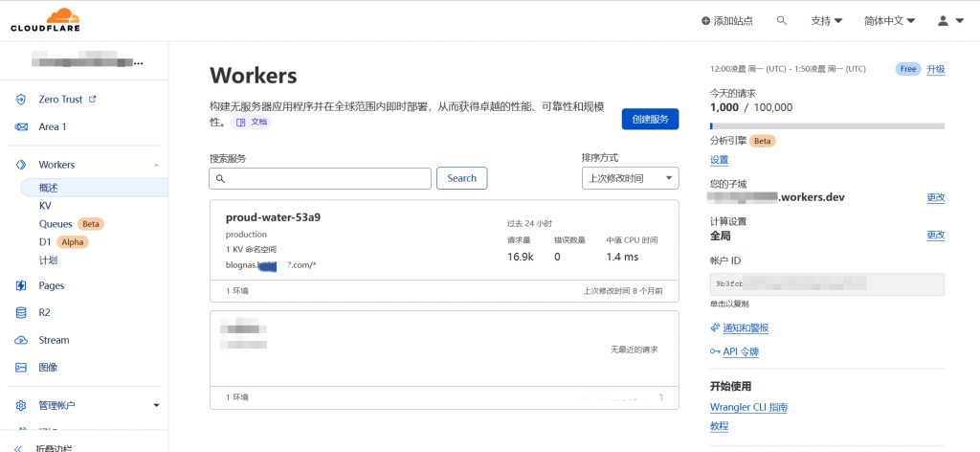Click the Zero Trust shield icon
This screenshot has height=452, width=980.
pyautogui.click(x=21, y=100)
